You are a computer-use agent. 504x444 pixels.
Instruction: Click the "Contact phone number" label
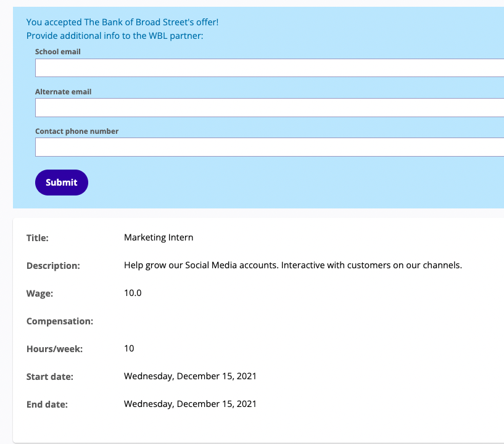click(x=76, y=131)
